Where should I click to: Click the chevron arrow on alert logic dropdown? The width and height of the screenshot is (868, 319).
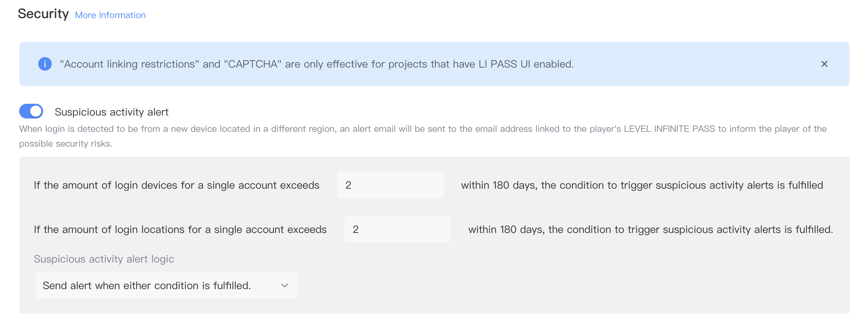coord(284,285)
